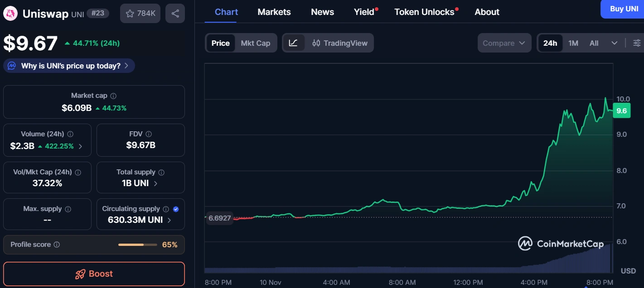Expand Circulating supply details chevron
The width and height of the screenshot is (644, 288).
click(x=169, y=220)
